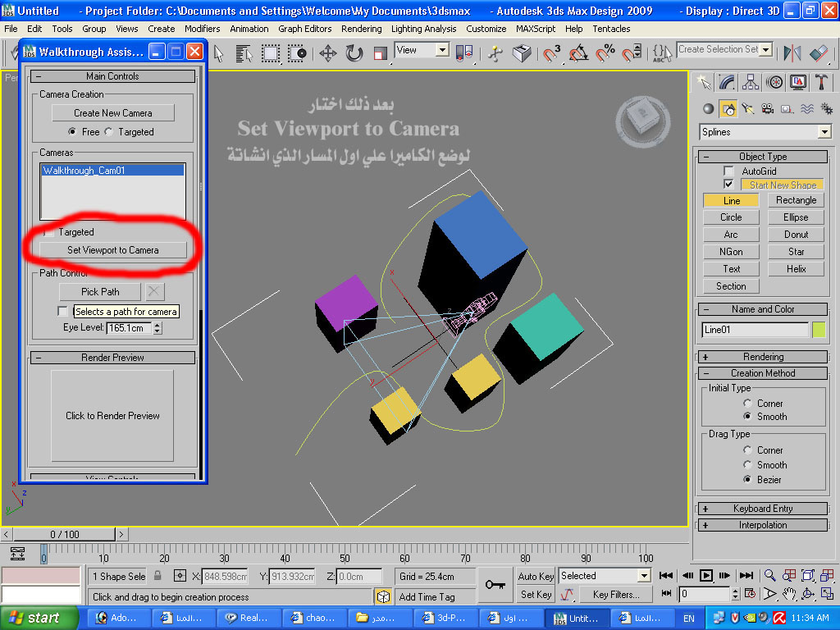Choose the Helix shape button
The image size is (840, 630).
pos(796,269)
